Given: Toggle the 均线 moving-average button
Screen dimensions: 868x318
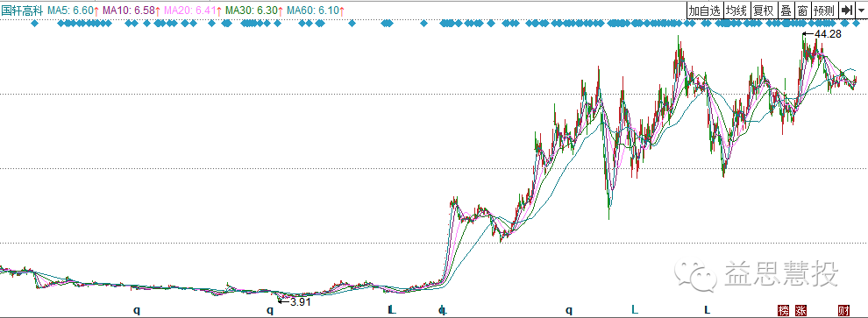Looking at the screenshot, I should click(x=736, y=10).
